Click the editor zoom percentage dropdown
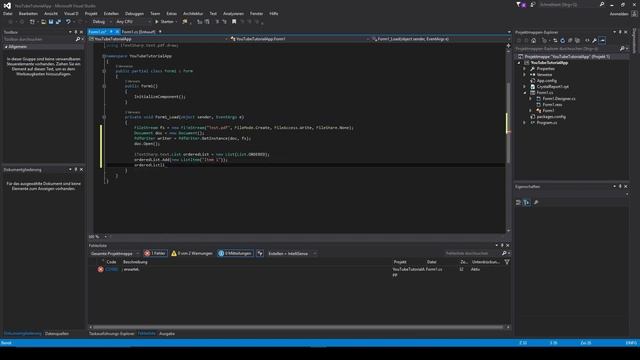640x360 pixels. coord(98,237)
